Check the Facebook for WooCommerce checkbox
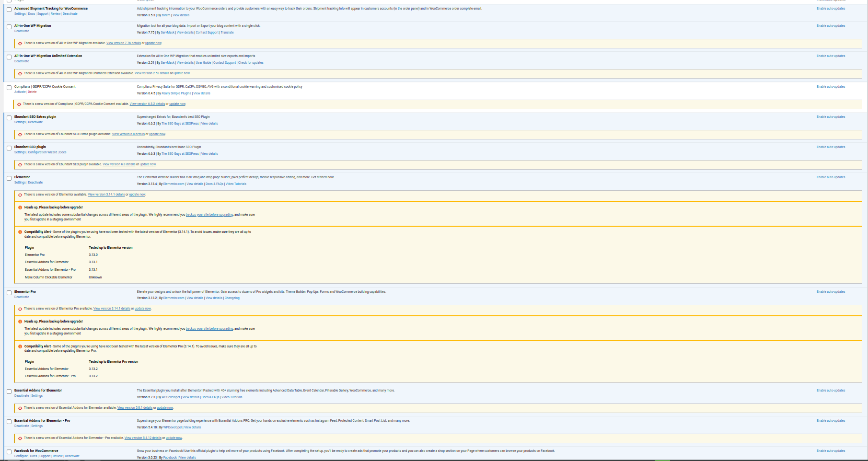 (9, 452)
